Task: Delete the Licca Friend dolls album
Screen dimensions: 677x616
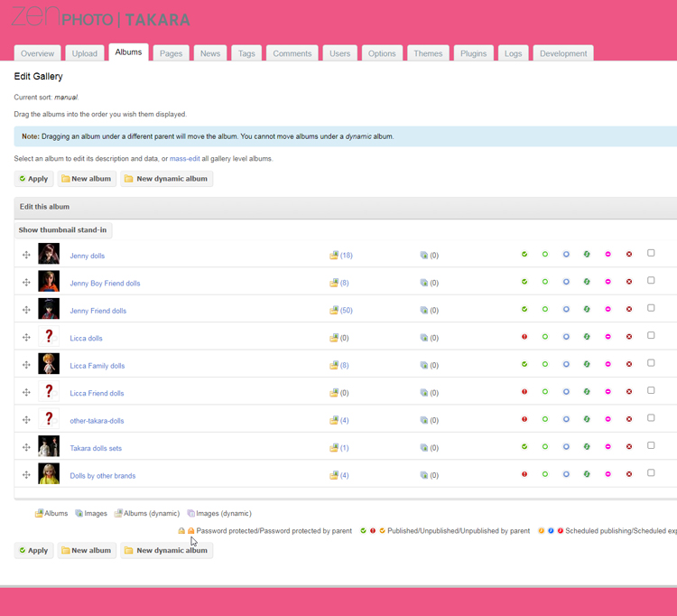Action: coord(629,391)
